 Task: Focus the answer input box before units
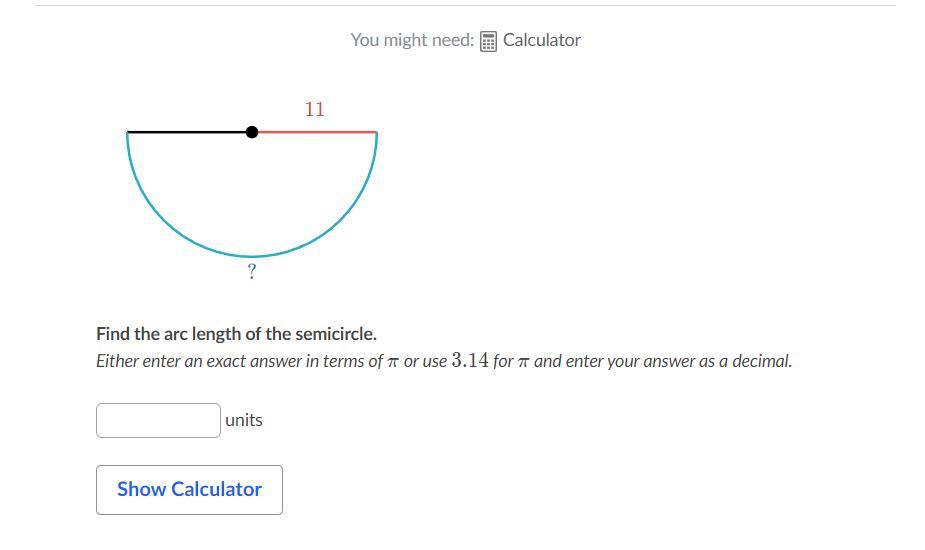pyautogui.click(x=158, y=420)
